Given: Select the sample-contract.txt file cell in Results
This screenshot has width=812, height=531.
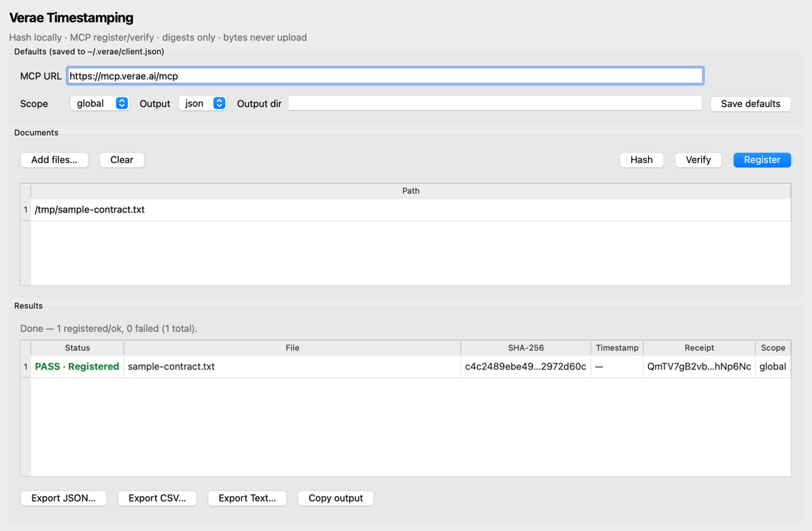Looking at the screenshot, I should [x=292, y=367].
